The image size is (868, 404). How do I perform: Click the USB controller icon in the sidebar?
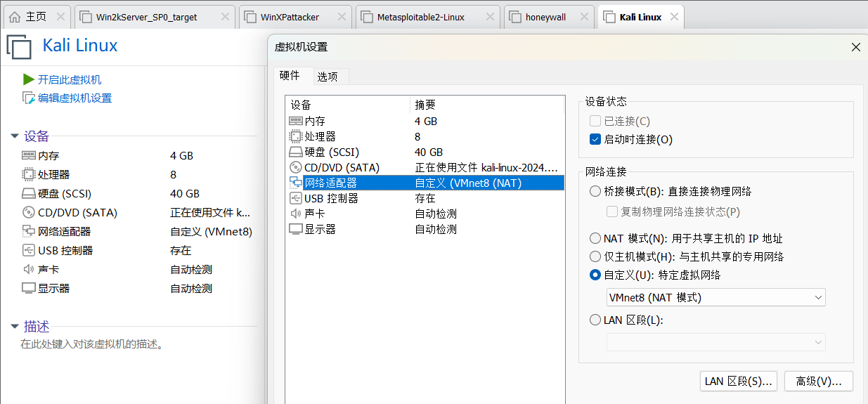tap(28, 250)
